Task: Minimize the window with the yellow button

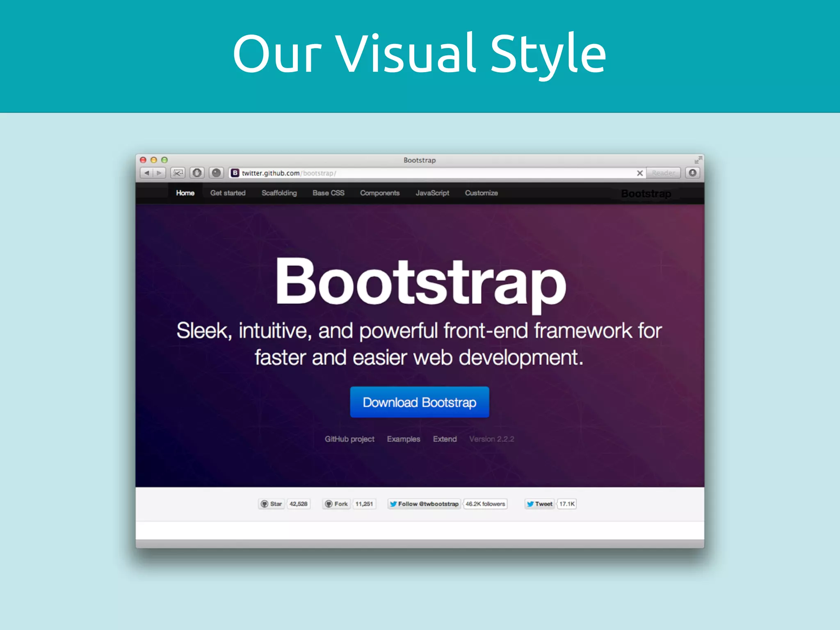Action: (154, 160)
